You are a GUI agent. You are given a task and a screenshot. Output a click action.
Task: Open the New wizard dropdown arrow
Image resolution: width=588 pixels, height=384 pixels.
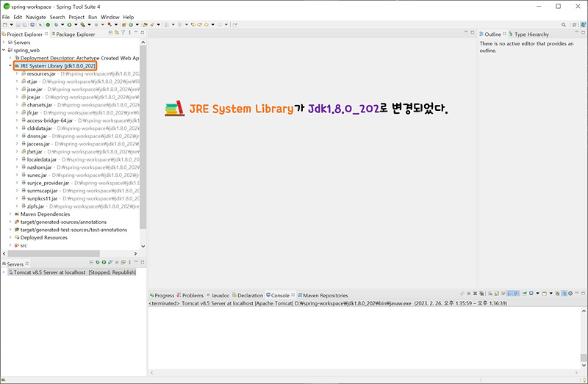tap(11, 25)
